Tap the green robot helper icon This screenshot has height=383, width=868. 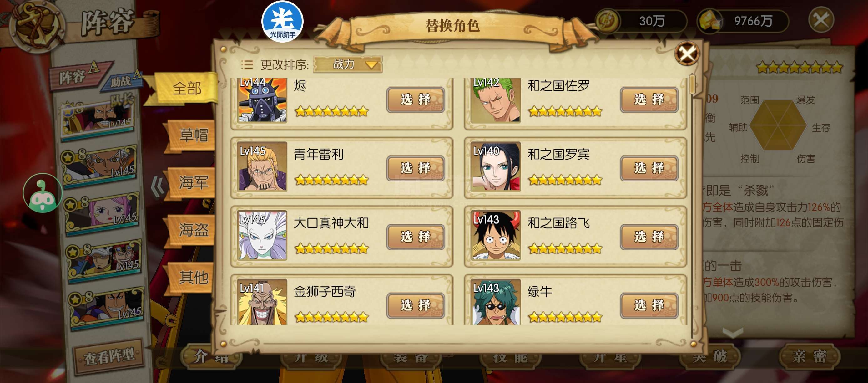(x=43, y=193)
